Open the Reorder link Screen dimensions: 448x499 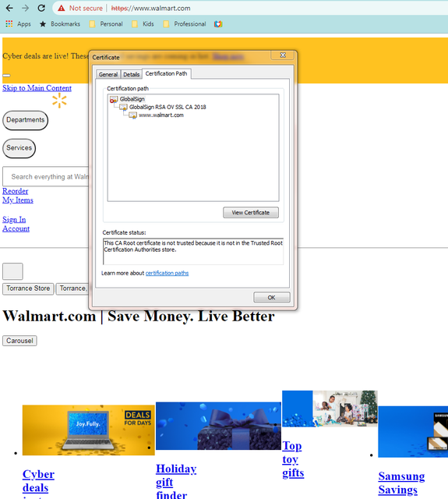[16, 191]
